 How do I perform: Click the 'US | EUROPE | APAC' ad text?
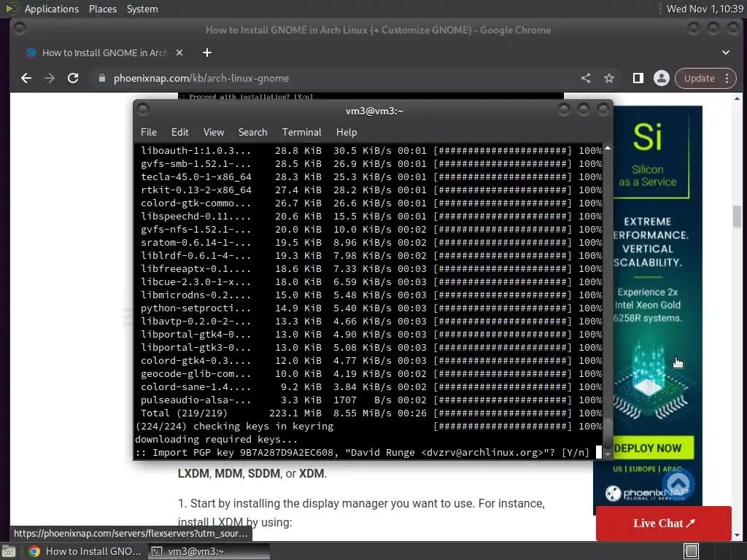point(648,469)
